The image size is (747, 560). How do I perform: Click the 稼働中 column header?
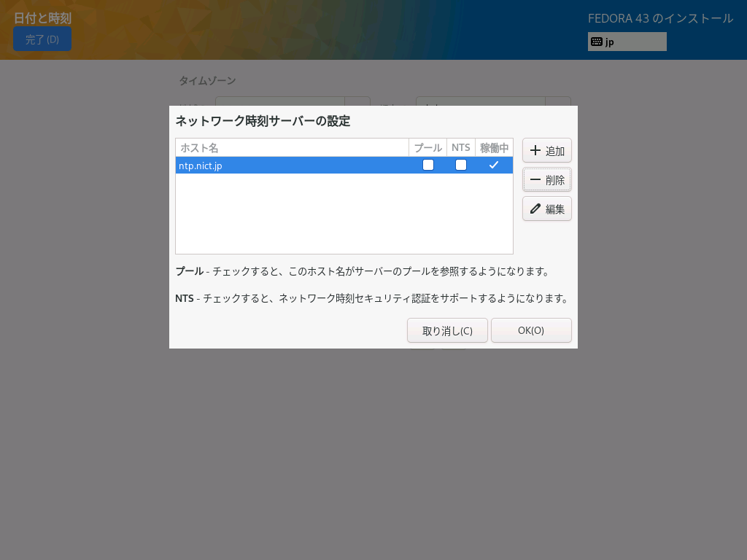[x=494, y=147]
